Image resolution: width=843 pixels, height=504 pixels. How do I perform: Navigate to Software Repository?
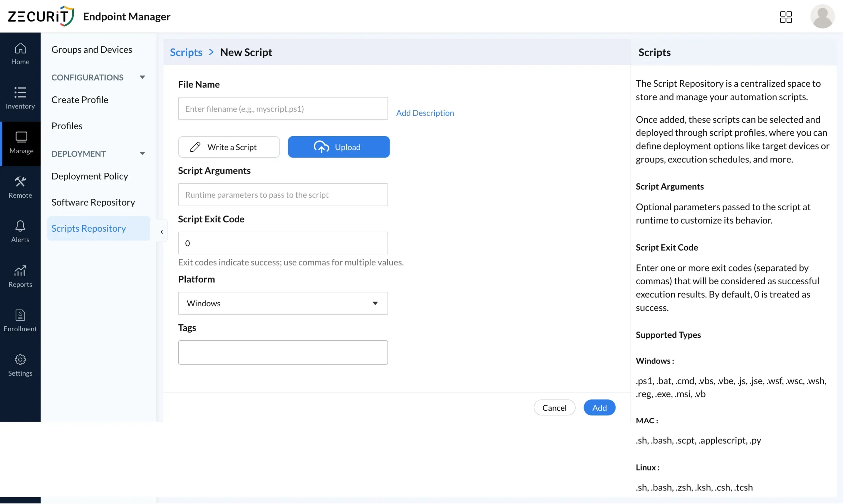coord(93,202)
